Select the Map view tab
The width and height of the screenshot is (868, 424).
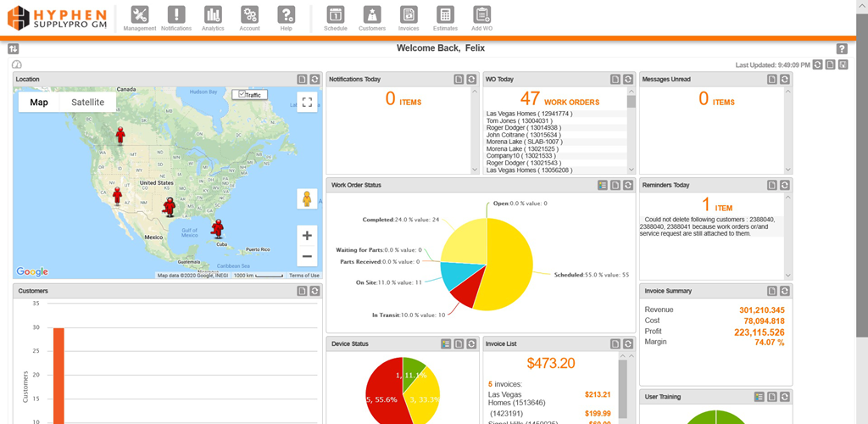pyautogui.click(x=39, y=103)
